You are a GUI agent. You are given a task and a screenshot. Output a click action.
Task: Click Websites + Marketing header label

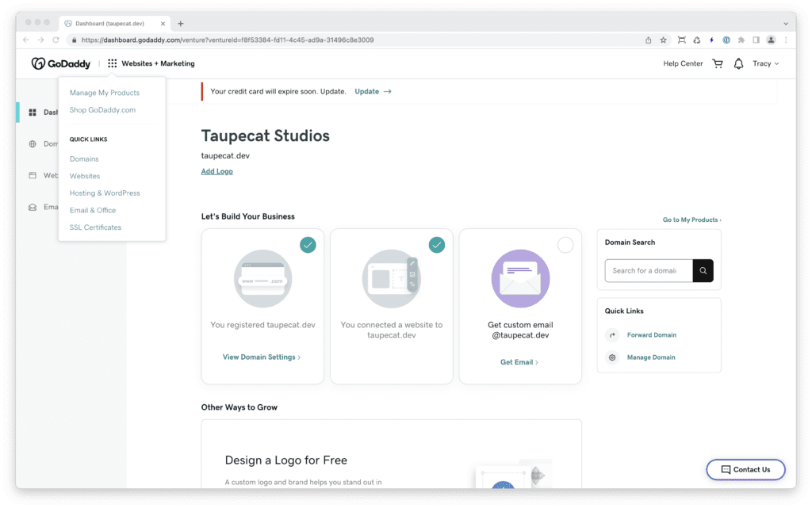[x=158, y=63]
